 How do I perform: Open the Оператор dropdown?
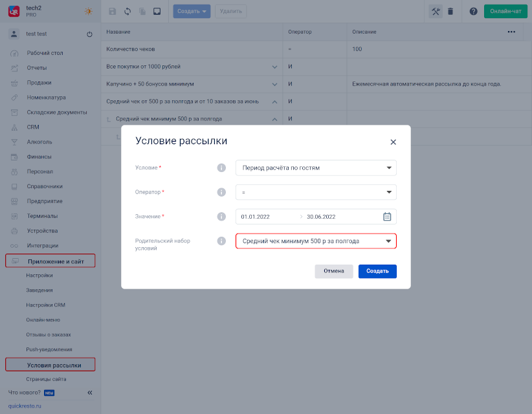[316, 192]
